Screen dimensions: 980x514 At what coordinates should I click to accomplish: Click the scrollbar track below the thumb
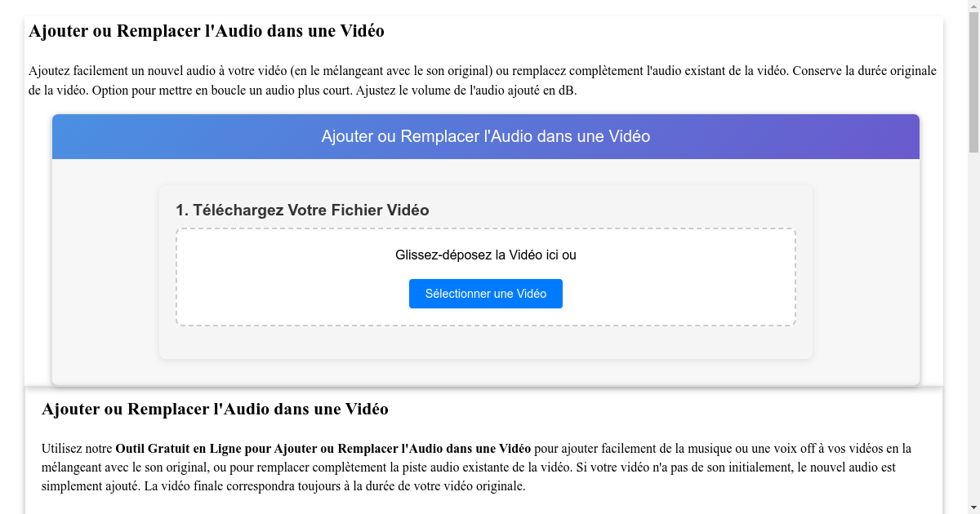tap(973, 326)
